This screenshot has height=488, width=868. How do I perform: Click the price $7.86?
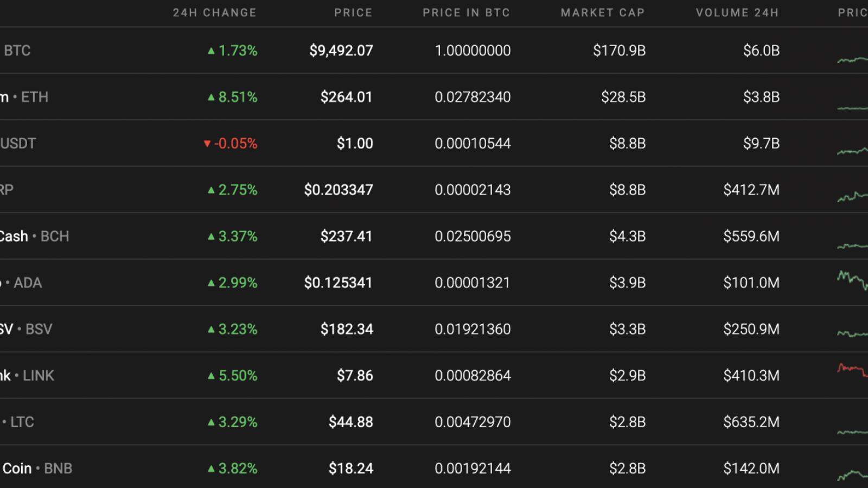click(355, 376)
